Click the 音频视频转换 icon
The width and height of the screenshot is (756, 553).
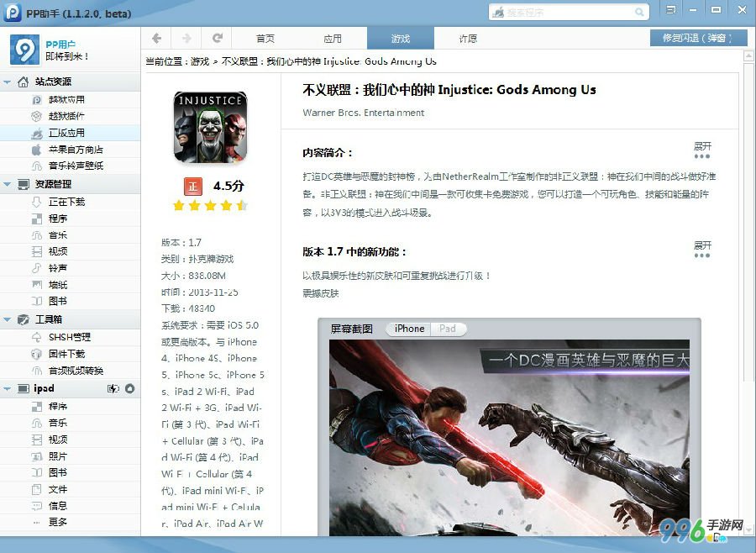click(x=37, y=371)
